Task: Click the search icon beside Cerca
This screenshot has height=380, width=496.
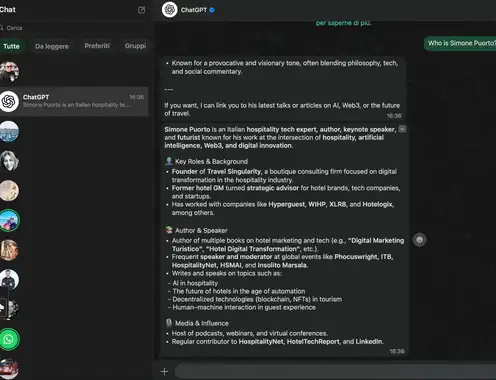Action: pyautogui.click(x=2, y=28)
